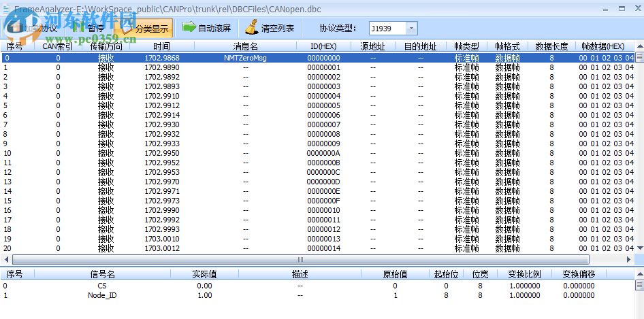Click the Pause (暂停) toolbar button
This screenshot has width=644, height=319.
[89, 29]
